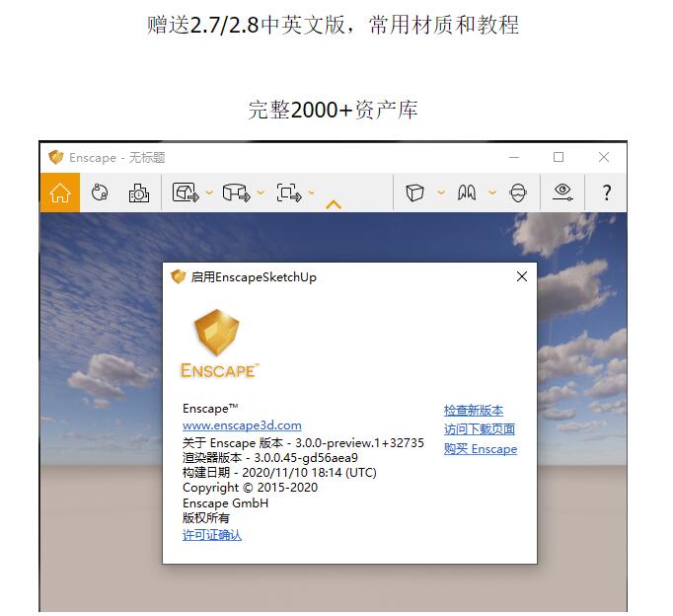673x616 pixels.
Task: Click the Enscape GmbH text
Action: click(225, 503)
